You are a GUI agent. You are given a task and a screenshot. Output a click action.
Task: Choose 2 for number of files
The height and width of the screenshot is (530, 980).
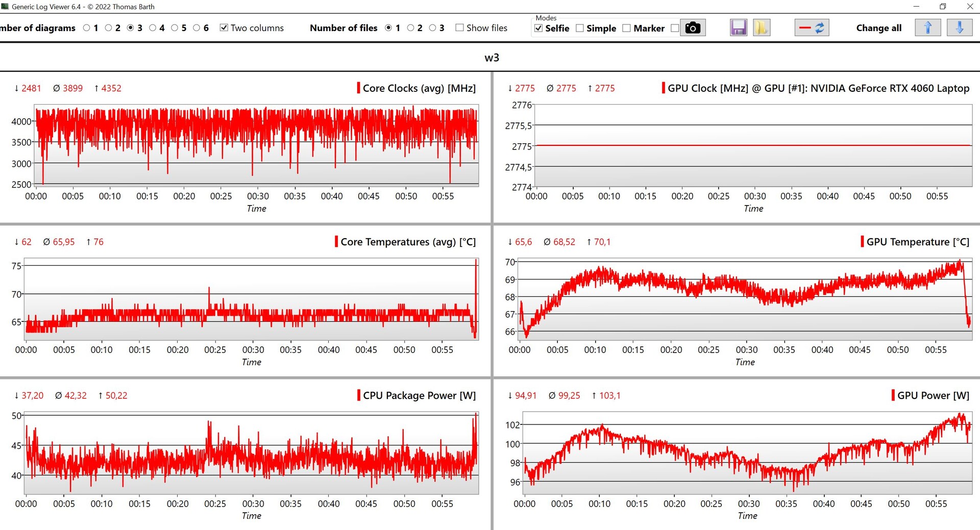tap(410, 28)
